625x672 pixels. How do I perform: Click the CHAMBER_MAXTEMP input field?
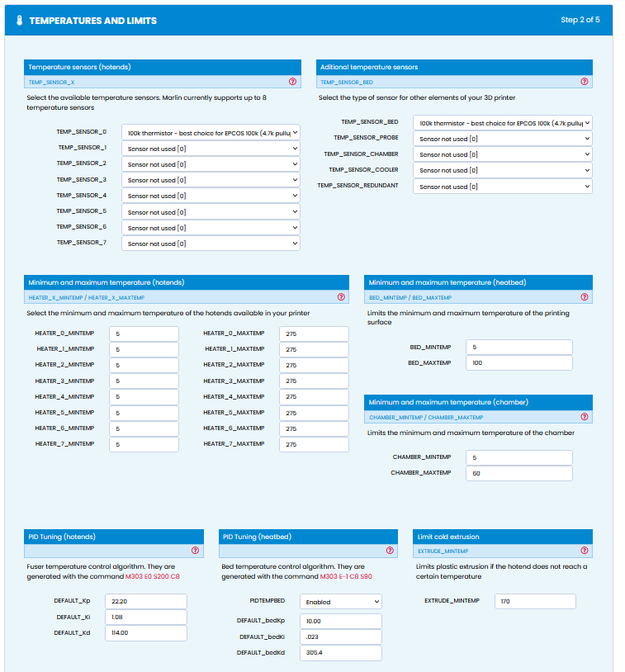point(519,473)
